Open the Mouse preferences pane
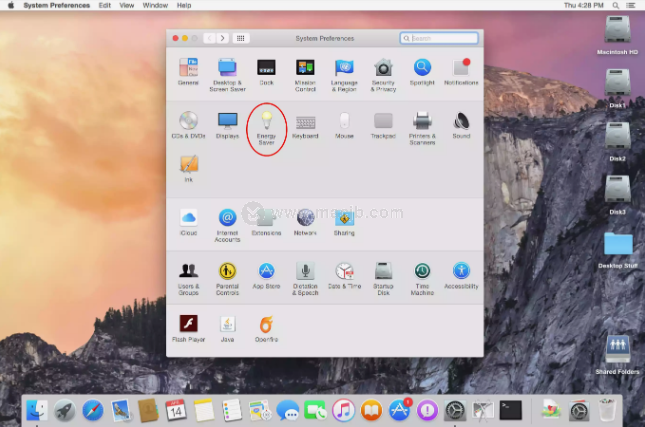This screenshot has width=645, height=427. pos(344,125)
